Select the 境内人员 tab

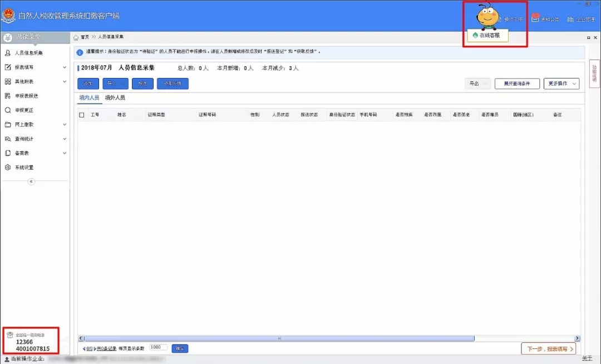pos(89,97)
